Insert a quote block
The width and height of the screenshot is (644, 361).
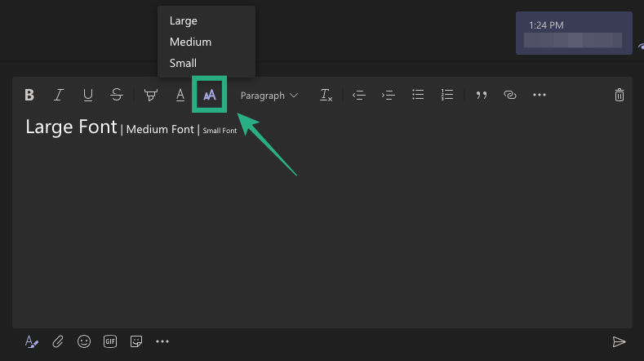coord(482,95)
